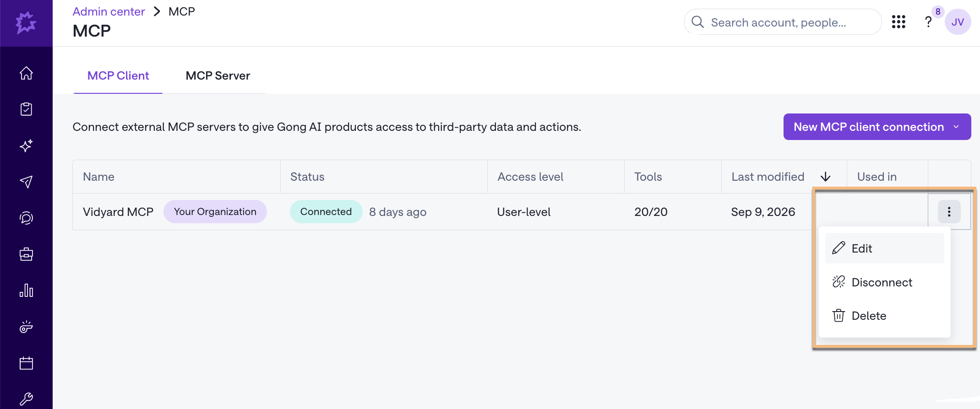Click the Sep 9, 2026 date cell
The width and height of the screenshot is (980, 409).
click(x=763, y=212)
